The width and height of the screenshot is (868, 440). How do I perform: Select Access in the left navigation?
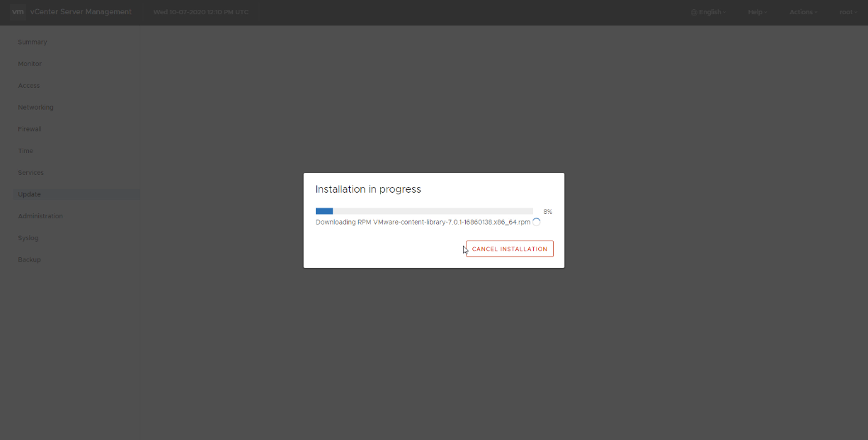click(x=29, y=86)
